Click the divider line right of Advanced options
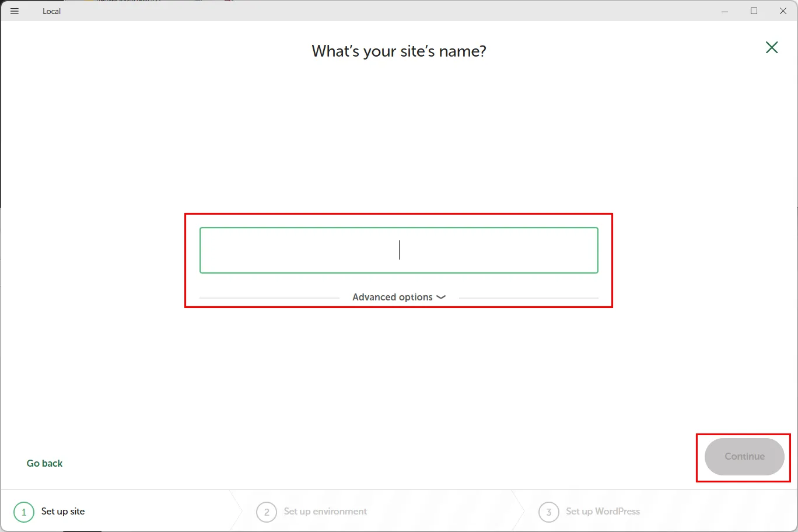 tap(528, 298)
